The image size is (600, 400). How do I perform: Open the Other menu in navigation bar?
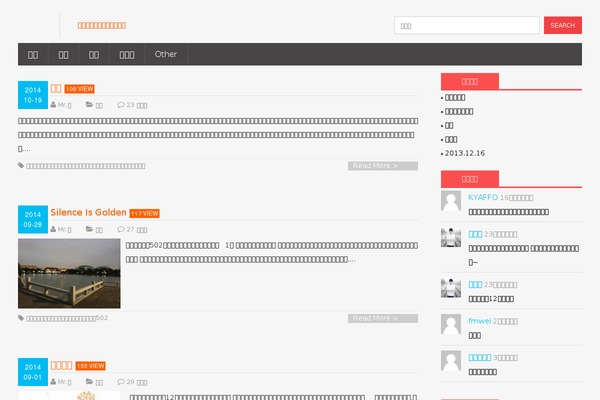166,54
